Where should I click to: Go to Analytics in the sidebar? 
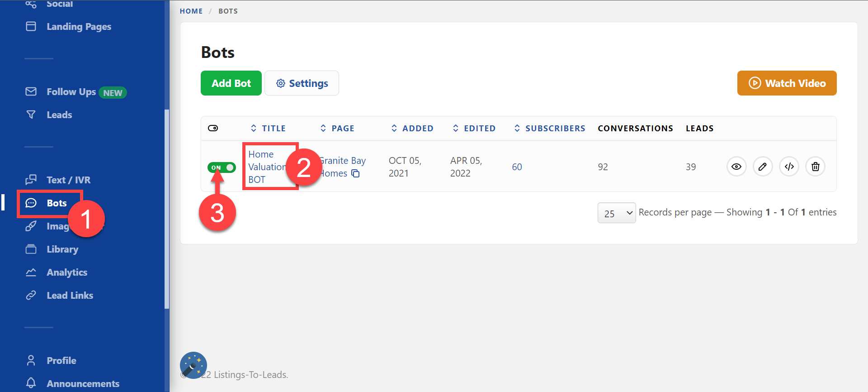[x=67, y=272]
